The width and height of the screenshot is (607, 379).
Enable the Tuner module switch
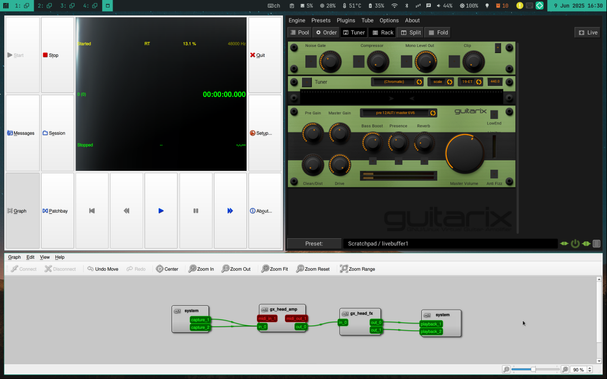pyautogui.click(x=307, y=82)
